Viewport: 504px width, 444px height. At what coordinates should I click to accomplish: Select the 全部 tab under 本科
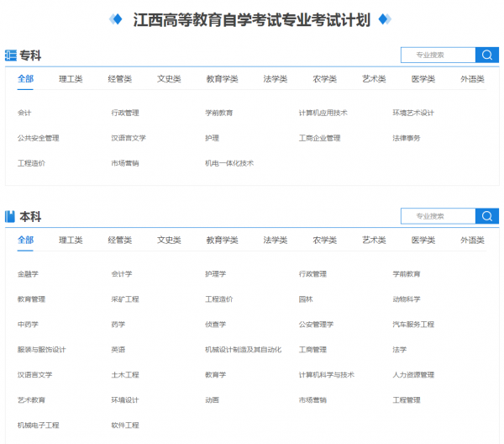coord(25,240)
